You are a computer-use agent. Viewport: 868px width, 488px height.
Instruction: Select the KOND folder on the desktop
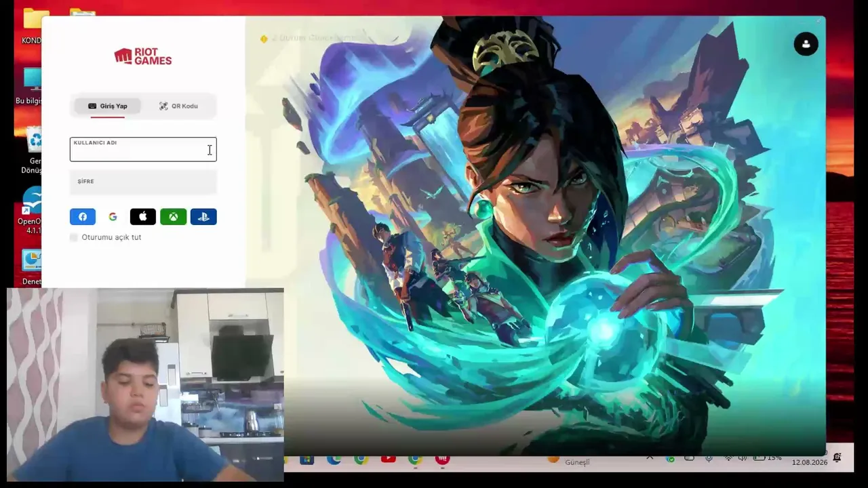[32, 27]
